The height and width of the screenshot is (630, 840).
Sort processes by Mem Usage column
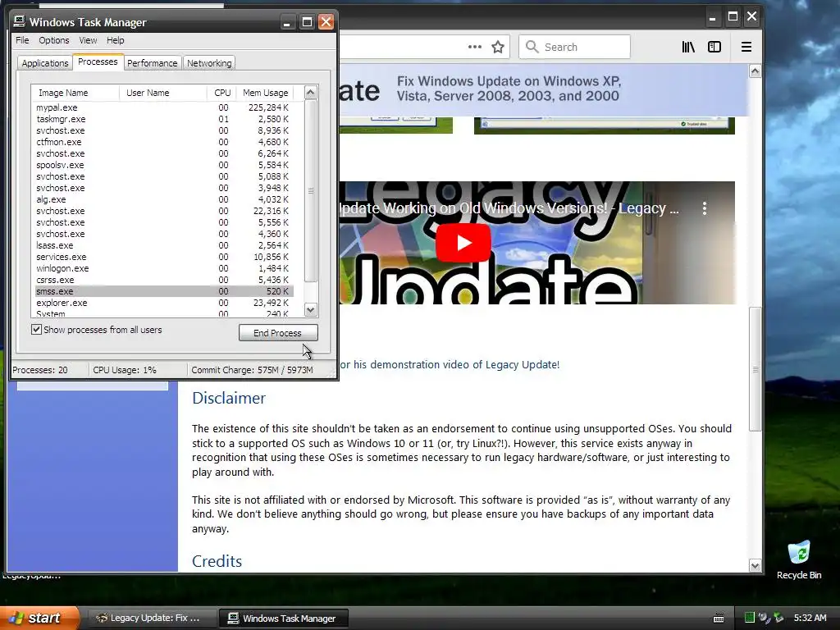(265, 93)
